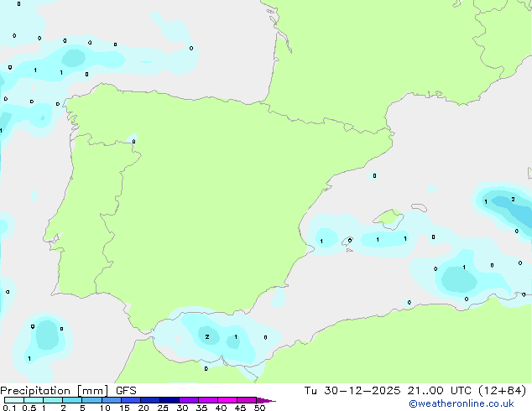Select the "50" legend scale label
Viewport: 532px width, 411px height.
[260, 408]
